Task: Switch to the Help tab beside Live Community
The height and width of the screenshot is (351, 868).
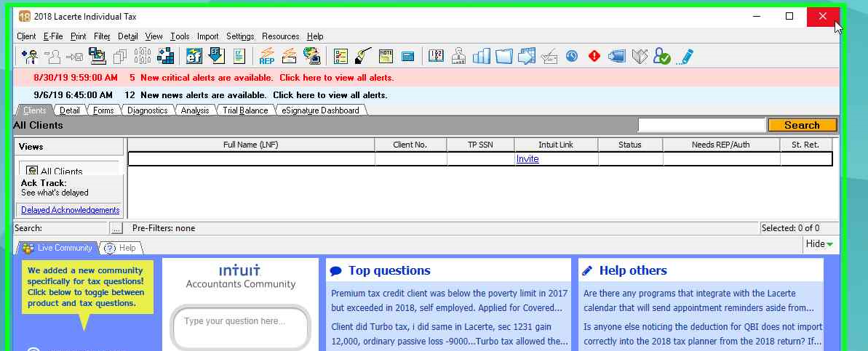Action: (x=122, y=249)
